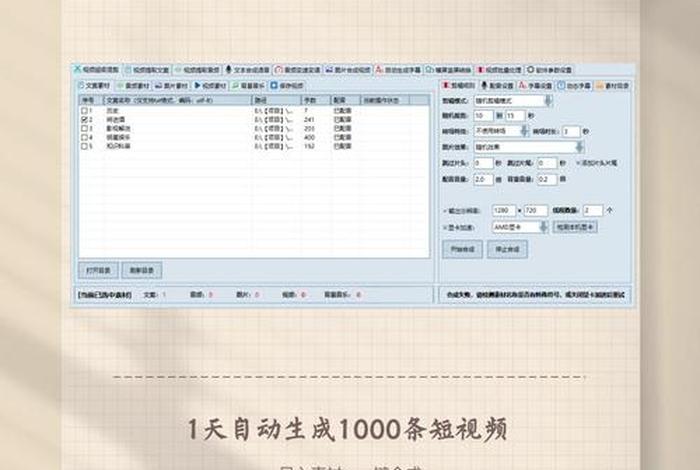Screen dimensions: 700x470
Task: Click the open folder button below the list
Action: point(98,270)
